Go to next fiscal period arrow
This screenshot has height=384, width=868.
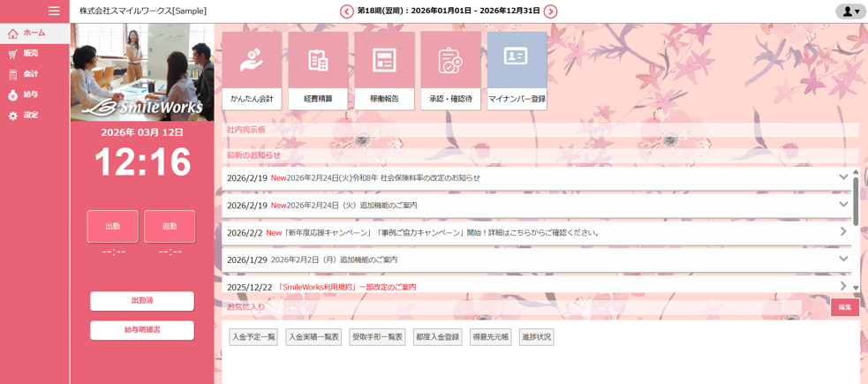click(x=550, y=11)
